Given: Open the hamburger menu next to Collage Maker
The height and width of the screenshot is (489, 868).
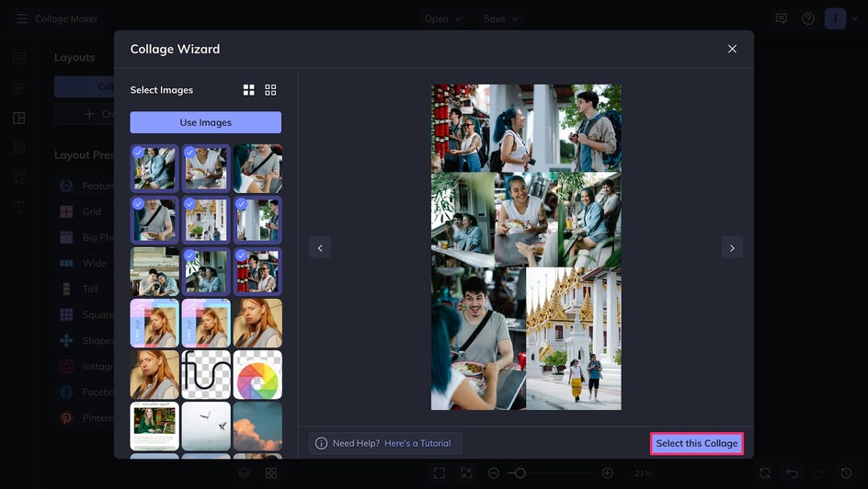Looking at the screenshot, I should point(21,18).
